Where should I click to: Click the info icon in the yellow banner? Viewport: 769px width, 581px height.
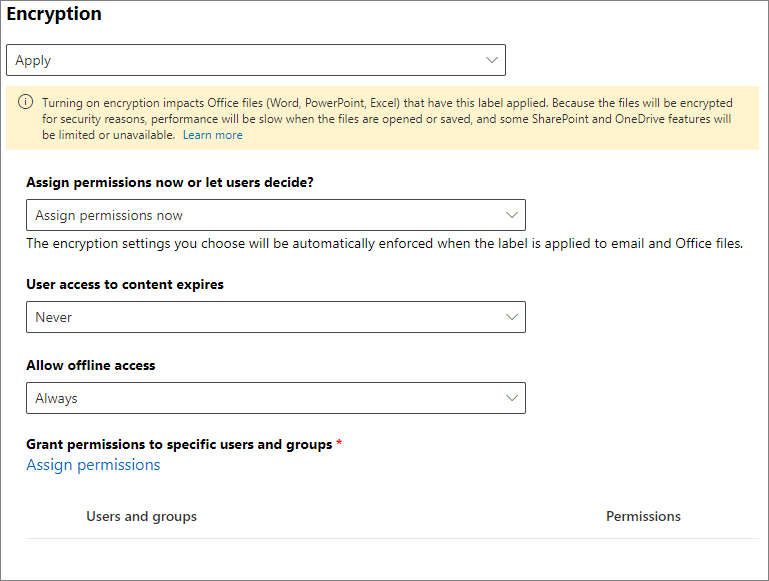coord(25,103)
